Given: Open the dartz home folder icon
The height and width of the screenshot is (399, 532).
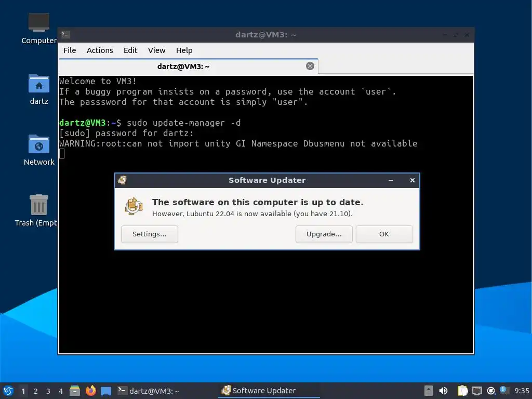Looking at the screenshot, I should pos(39,89).
